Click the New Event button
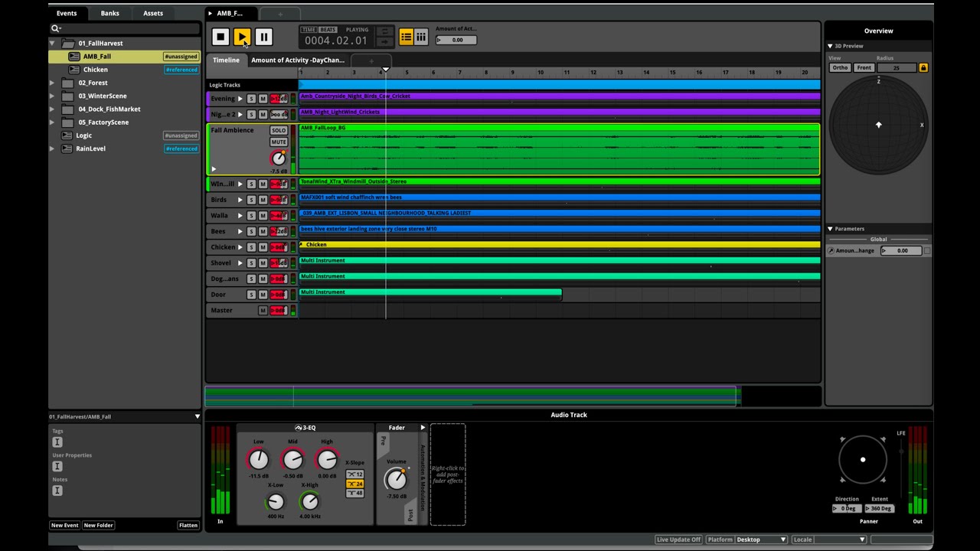 (65, 526)
